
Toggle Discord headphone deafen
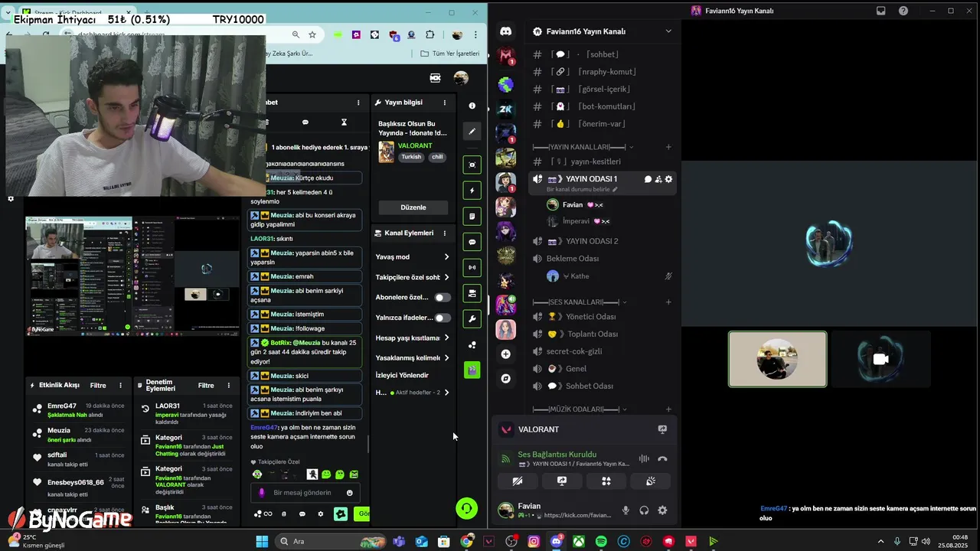pyautogui.click(x=644, y=510)
